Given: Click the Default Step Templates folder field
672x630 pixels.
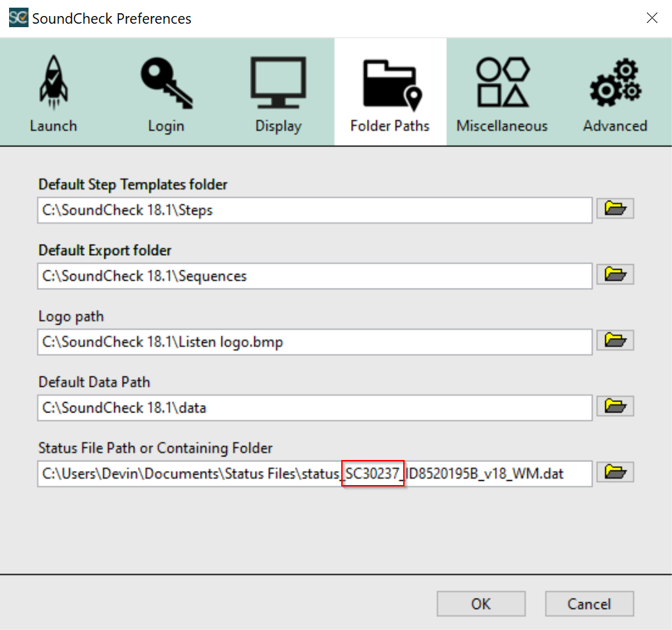Looking at the screenshot, I should [x=315, y=210].
